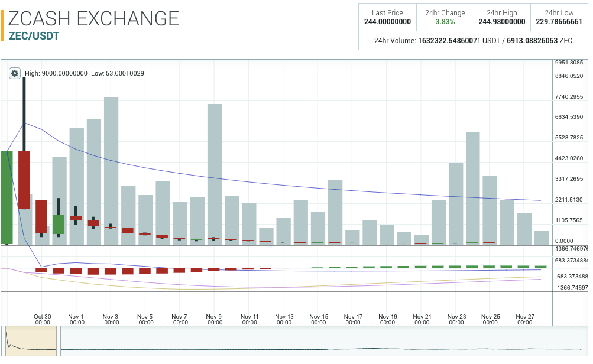
Task: Select the last price value 244.00000000
Action: point(387,22)
